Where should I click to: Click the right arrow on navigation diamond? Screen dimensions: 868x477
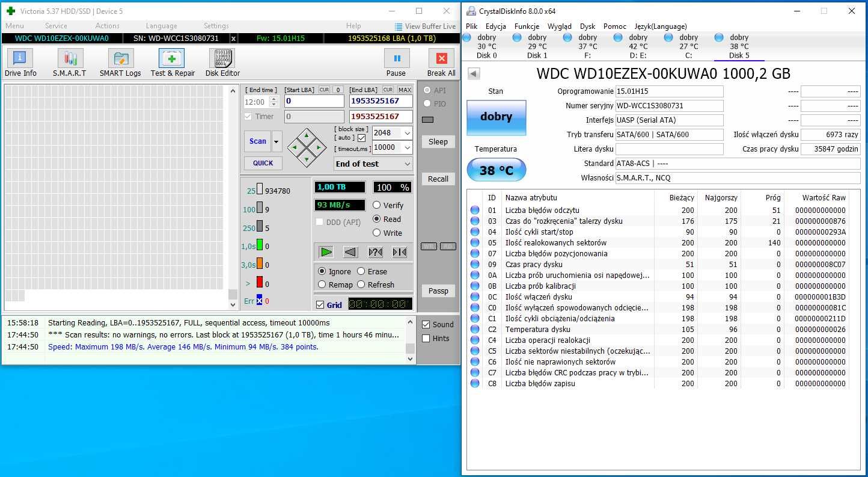pos(320,147)
